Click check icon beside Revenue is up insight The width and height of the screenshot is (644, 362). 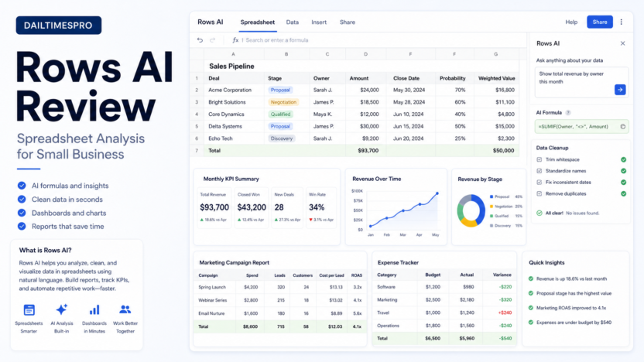coord(531,278)
